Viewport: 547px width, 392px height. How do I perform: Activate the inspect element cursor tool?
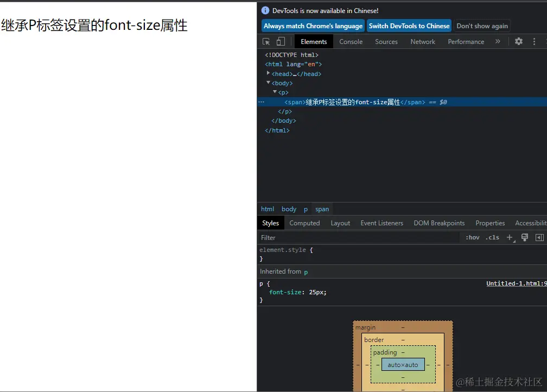click(266, 41)
